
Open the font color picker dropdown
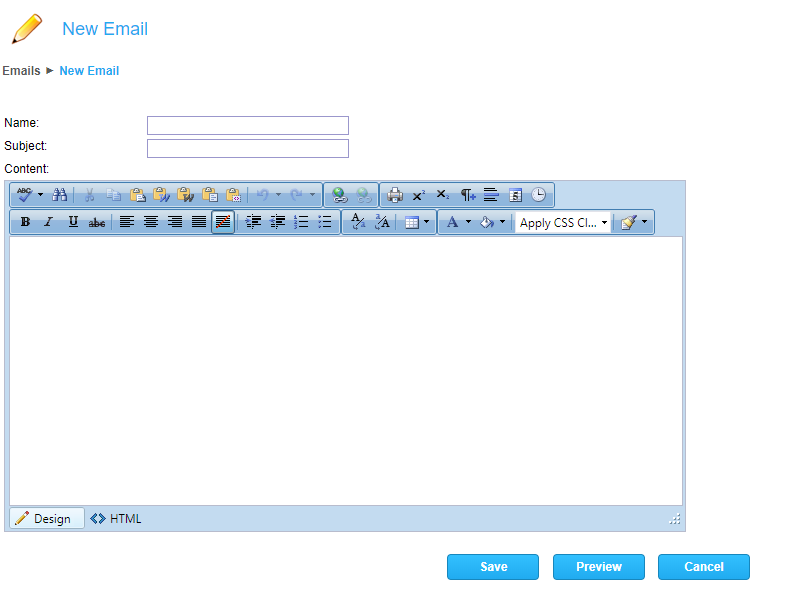click(468, 222)
